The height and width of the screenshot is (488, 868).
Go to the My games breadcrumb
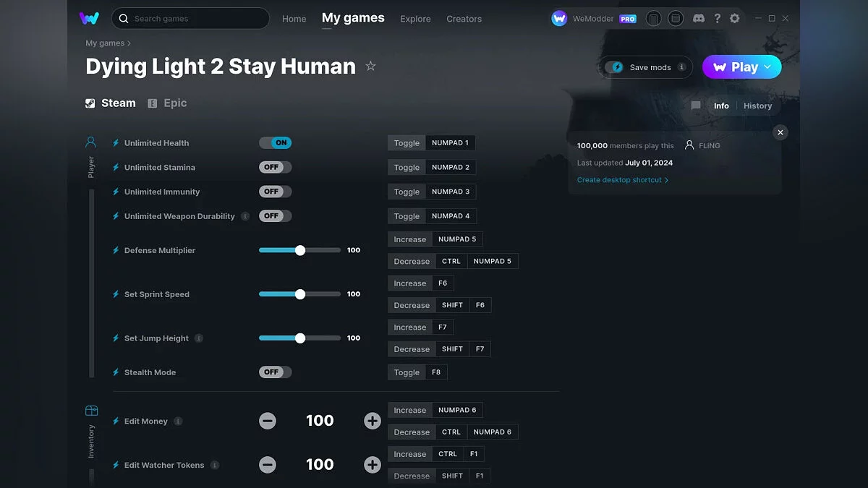105,43
